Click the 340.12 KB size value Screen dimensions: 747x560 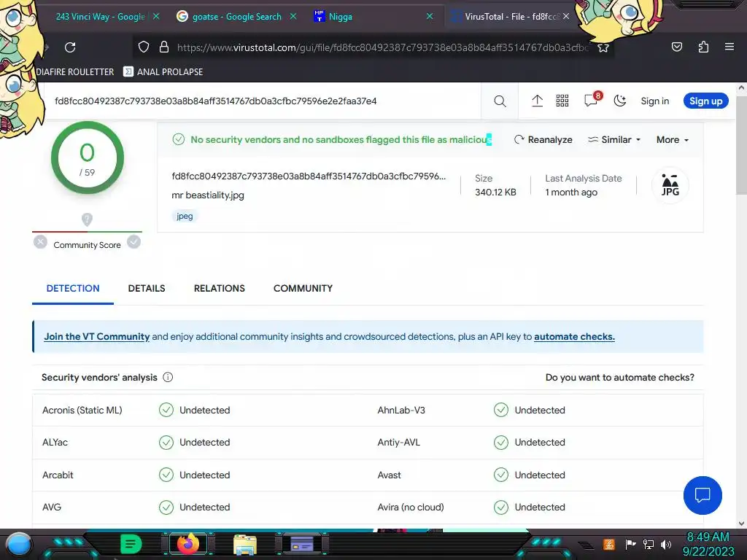click(495, 192)
